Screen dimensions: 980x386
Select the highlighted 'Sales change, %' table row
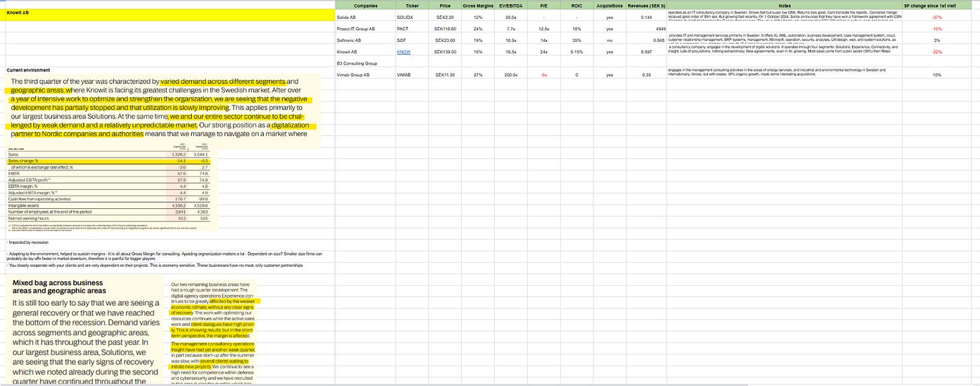[110, 161]
